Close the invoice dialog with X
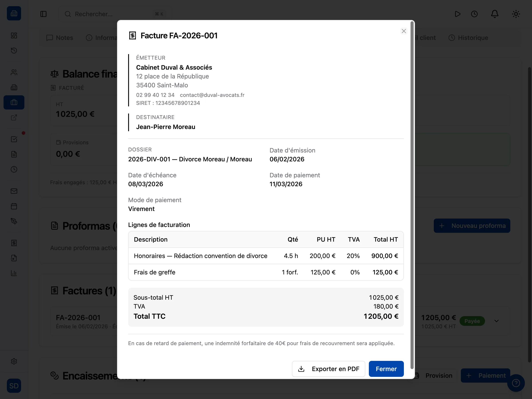The width and height of the screenshot is (532, 399). [x=404, y=31]
